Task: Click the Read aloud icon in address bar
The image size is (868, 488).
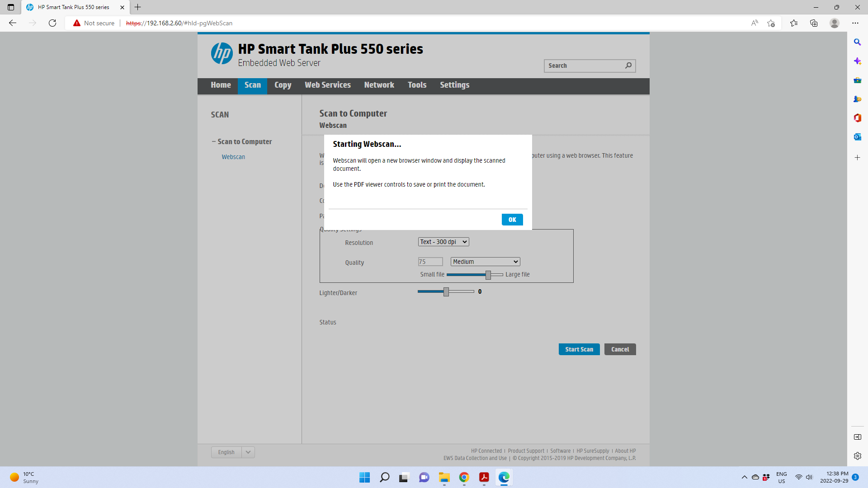Action: (754, 23)
